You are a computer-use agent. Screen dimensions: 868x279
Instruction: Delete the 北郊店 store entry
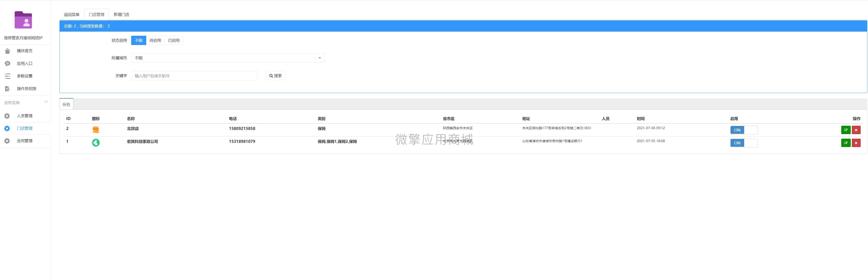[856, 130]
